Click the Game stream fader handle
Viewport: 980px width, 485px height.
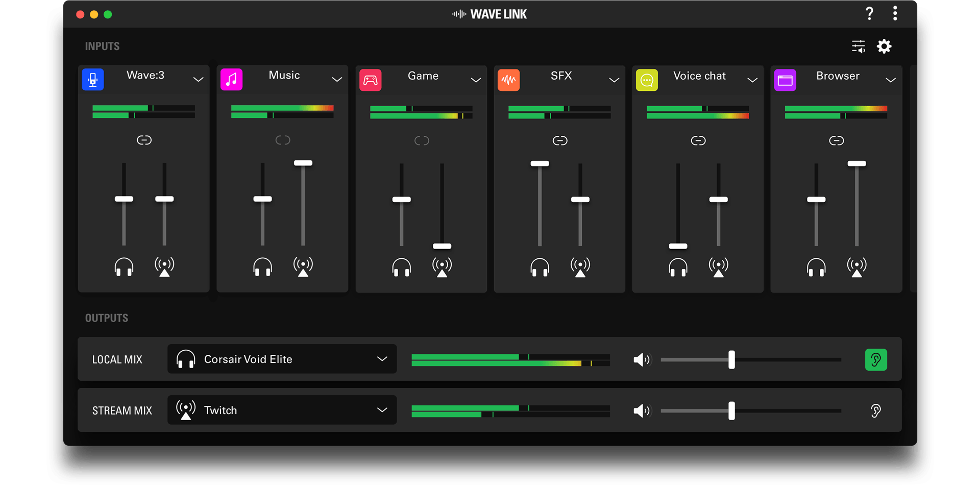(x=442, y=246)
